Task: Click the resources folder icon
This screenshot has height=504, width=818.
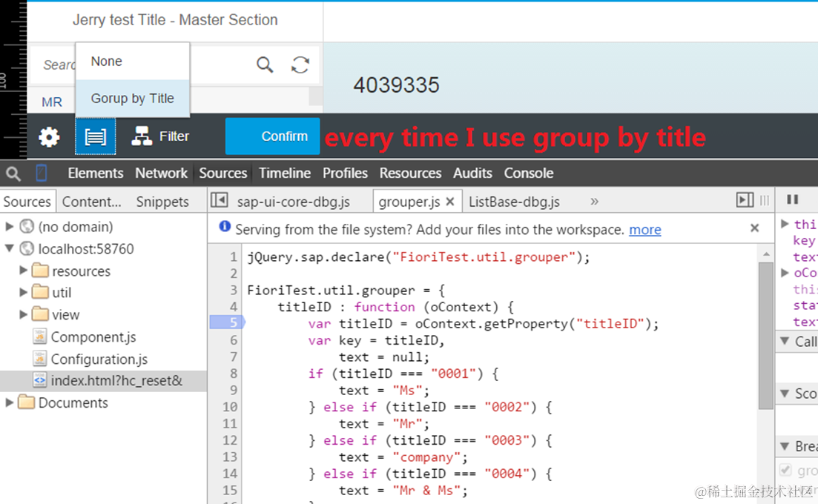Action: coord(40,270)
